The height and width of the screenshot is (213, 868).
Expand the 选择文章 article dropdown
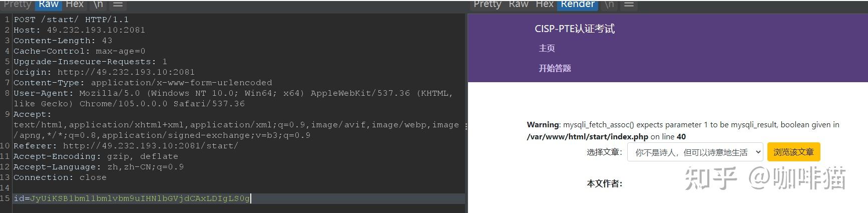pyautogui.click(x=695, y=152)
